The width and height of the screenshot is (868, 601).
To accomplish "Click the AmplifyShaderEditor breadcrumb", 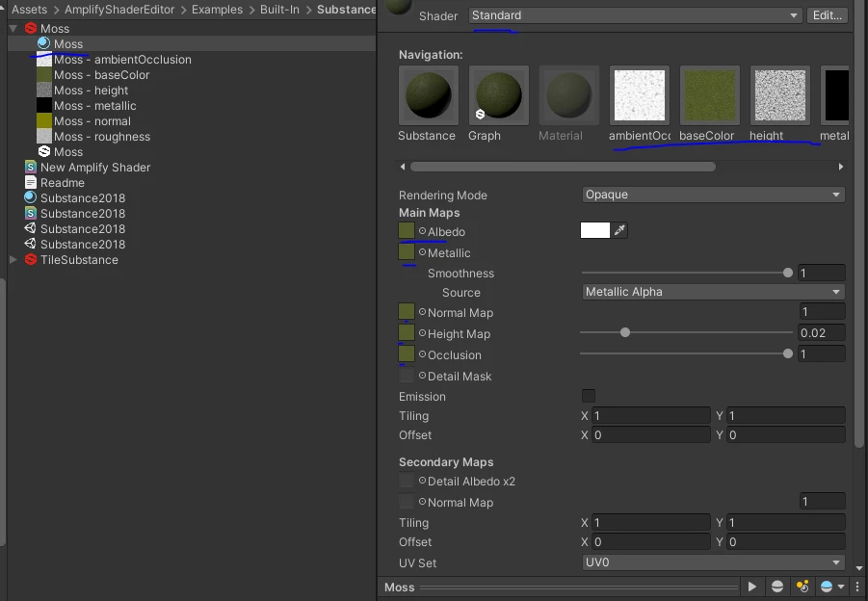I will pos(119,10).
